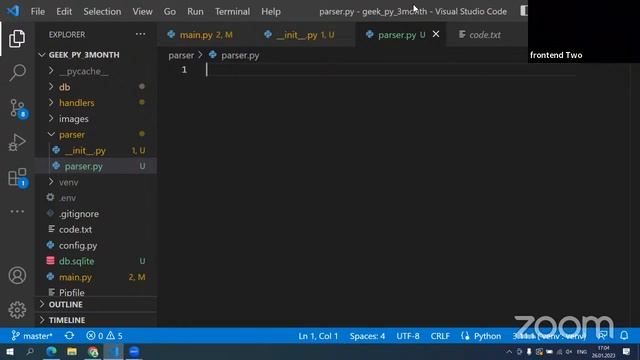Image resolution: width=640 pixels, height=360 pixels.
Task: Open the Edit menu
Action: [64, 11]
